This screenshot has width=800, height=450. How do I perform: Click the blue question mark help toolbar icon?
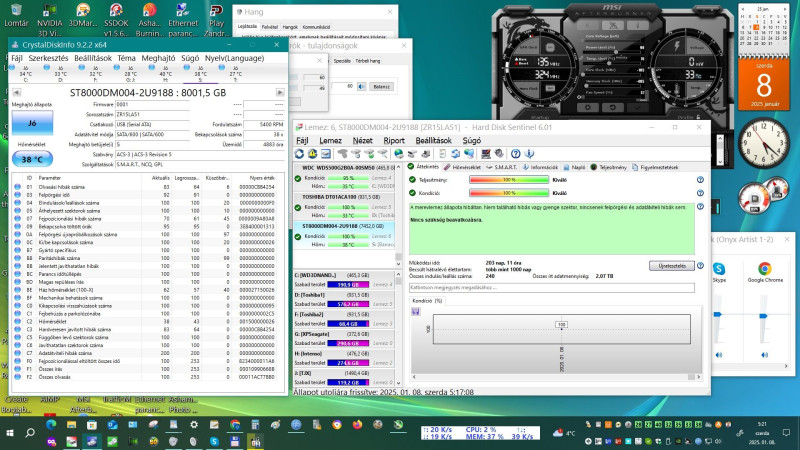[516, 154]
